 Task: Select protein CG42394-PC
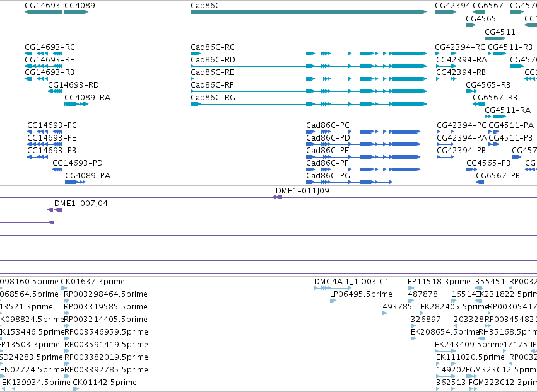[446, 132]
